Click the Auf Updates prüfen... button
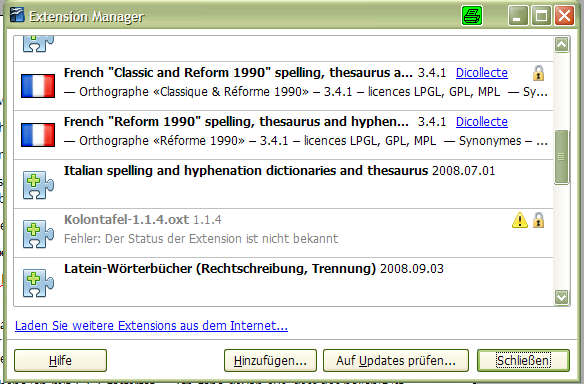This screenshot has width=584, height=384. (396, 361)
